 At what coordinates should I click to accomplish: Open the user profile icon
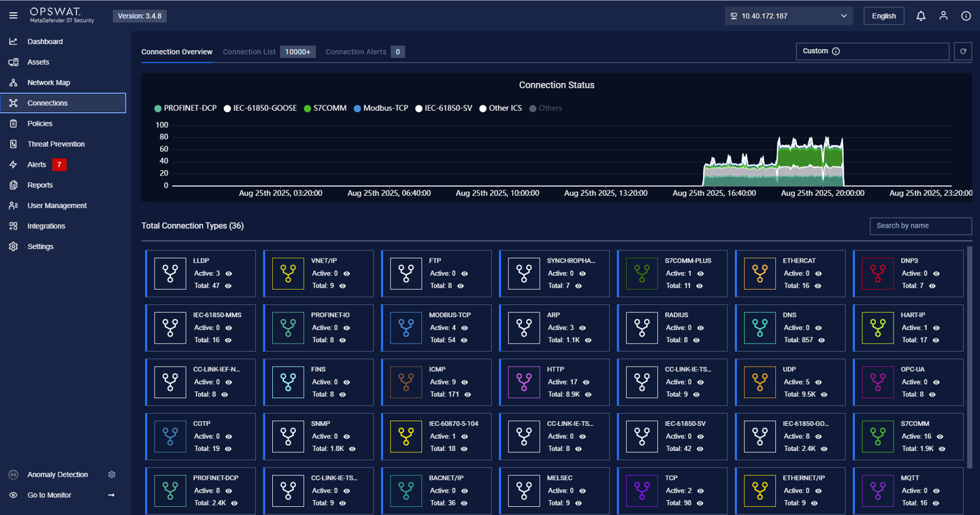click(943, 16)
